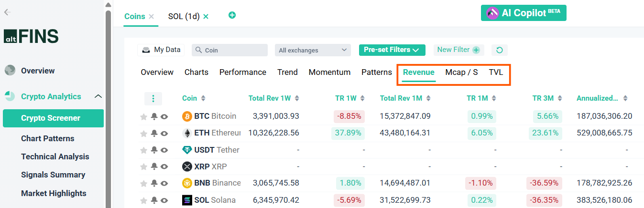The width and height of the screenshot is (644, 208).
Task: Switch to the Trend tab
Action: (287, 73)
